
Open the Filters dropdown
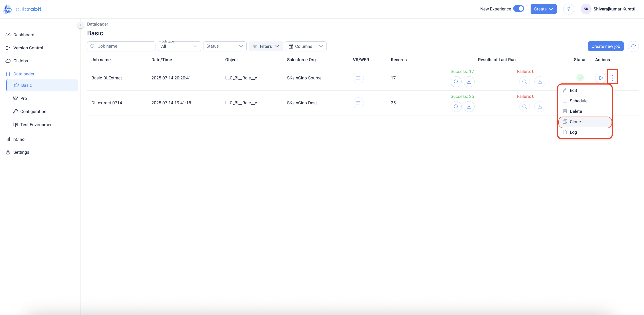point(266,46)
